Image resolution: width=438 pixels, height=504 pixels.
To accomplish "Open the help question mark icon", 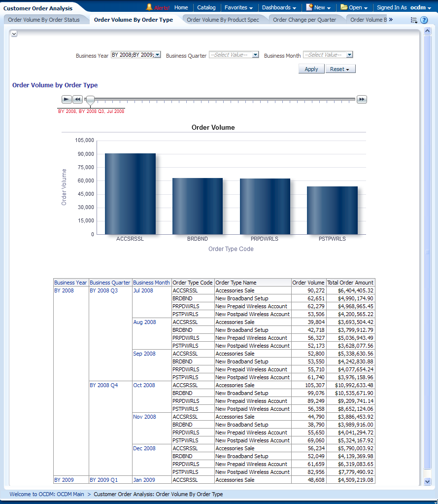I will coord(424,20).
